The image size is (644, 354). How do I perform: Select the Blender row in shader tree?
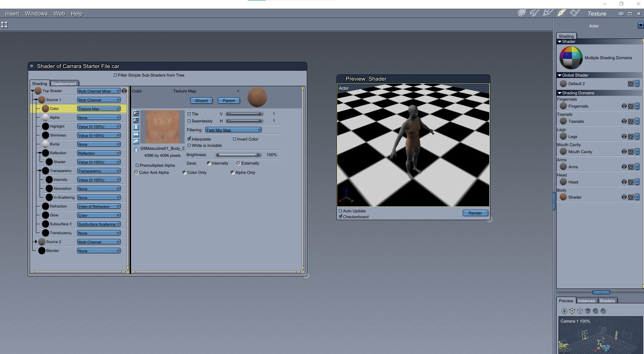coord(78,251)
